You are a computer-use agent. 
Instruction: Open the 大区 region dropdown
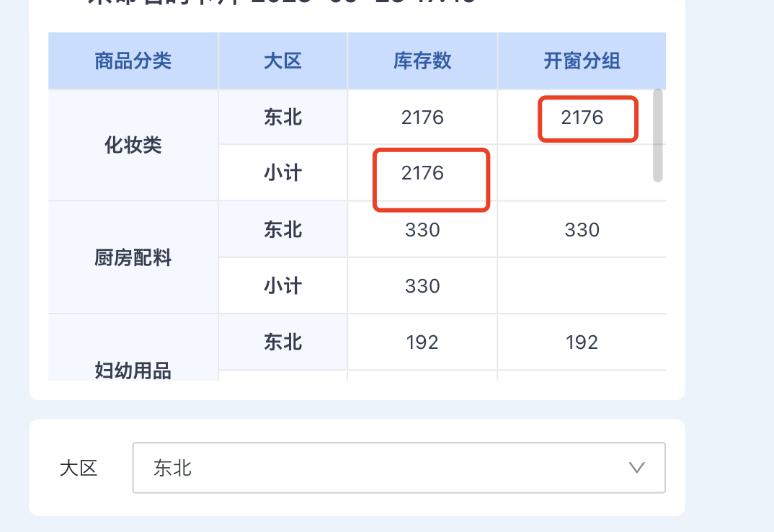399,467
